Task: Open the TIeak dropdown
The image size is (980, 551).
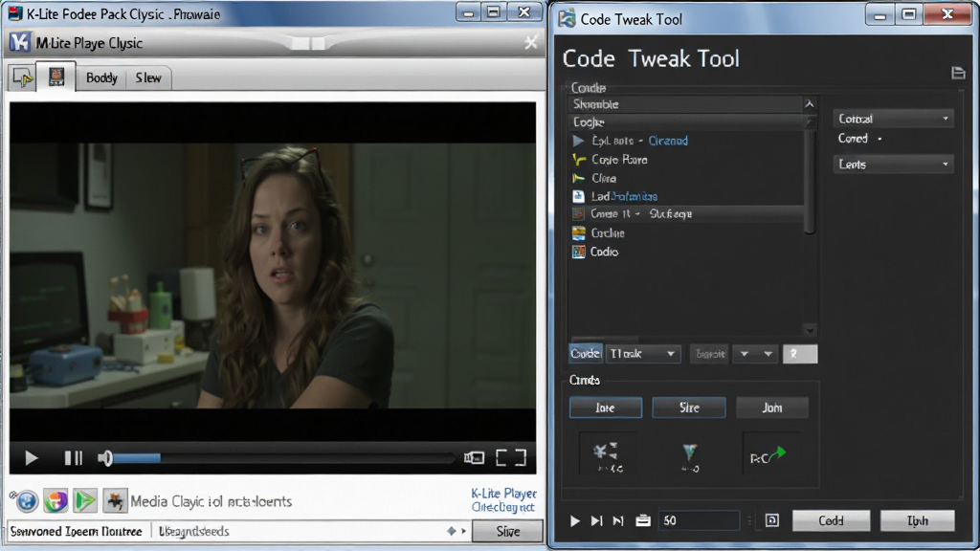Action: pyautogui.click(x=643, y=354)
